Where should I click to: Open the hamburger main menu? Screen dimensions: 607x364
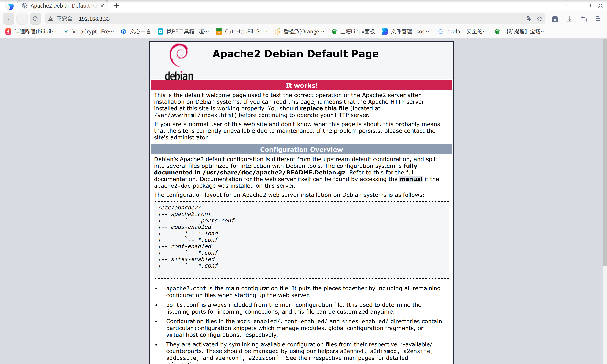pyautogui.click(x=598, y=19)
